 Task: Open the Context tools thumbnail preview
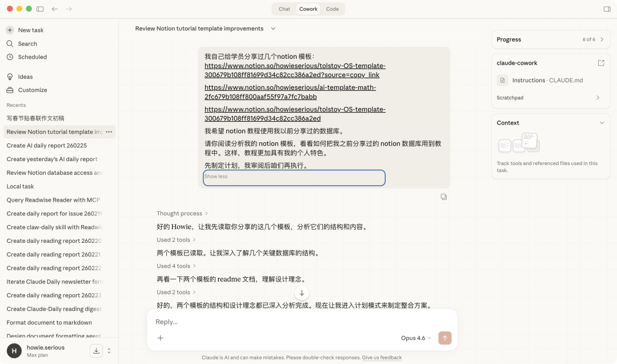point(519,142)
